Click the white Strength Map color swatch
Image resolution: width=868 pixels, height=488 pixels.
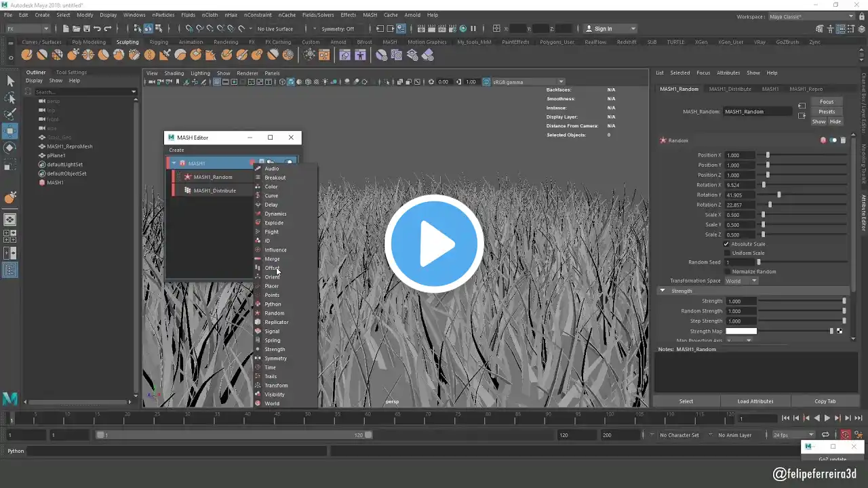[x=741, y=331]
